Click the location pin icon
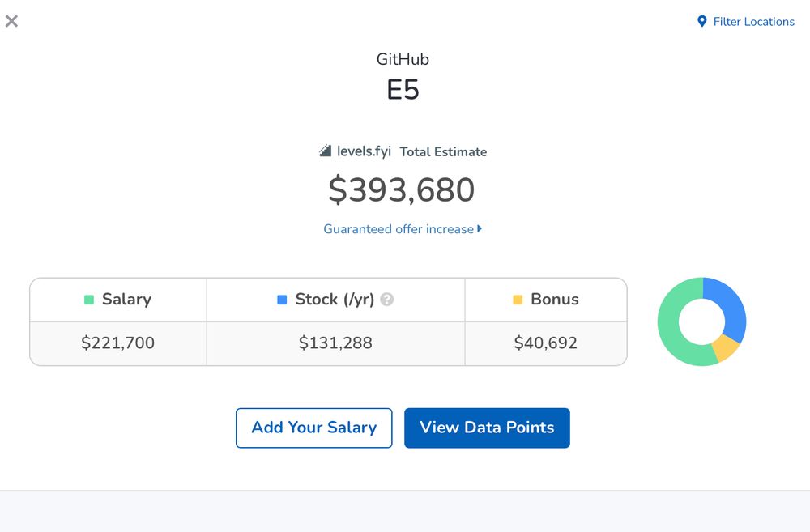This screenshot has height=532, width=810. coord(701,21)
